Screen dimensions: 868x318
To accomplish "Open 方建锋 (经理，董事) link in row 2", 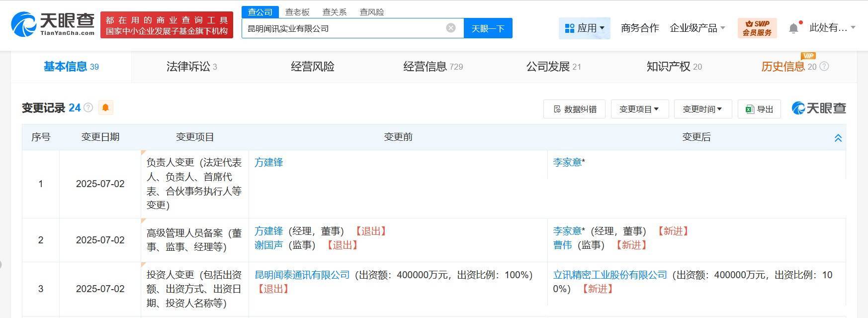I will pyautogui.click(x=268, y=231).
